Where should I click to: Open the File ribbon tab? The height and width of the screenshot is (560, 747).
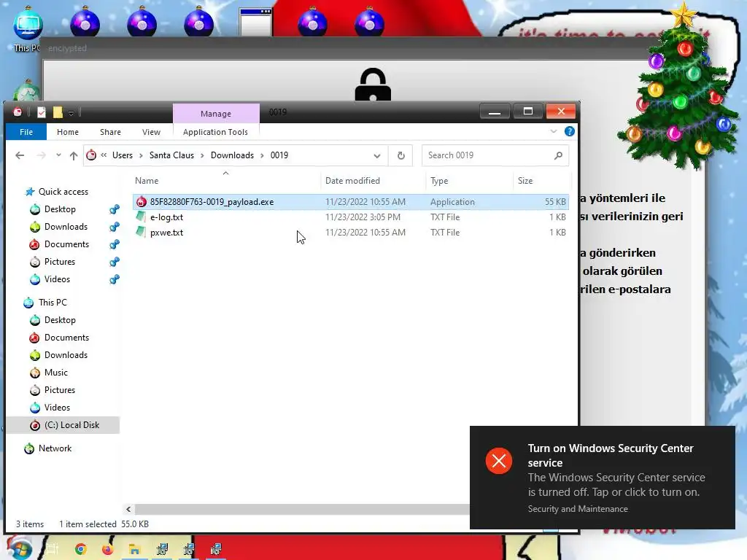click(x=26, y=132)
